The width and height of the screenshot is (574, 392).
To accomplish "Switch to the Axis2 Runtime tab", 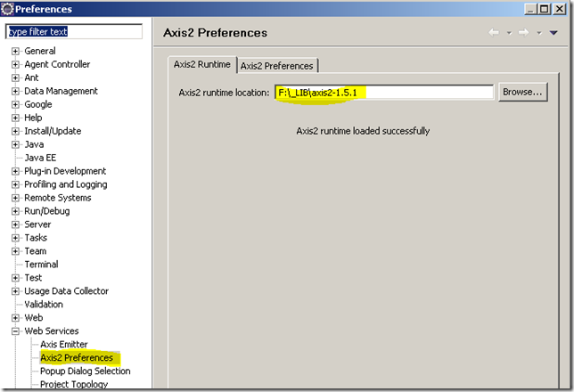I will [x=202, y=64].
